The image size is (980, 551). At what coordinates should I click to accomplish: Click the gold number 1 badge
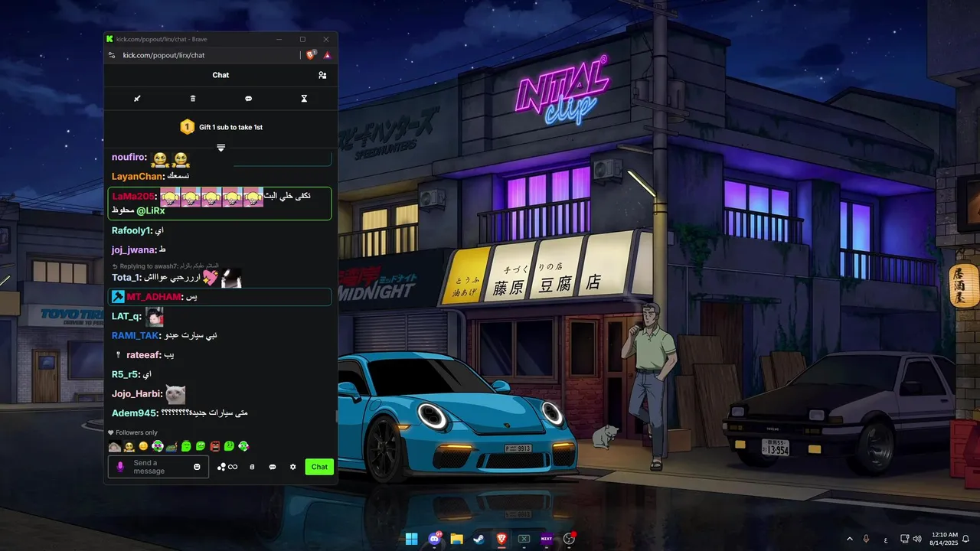click(x=187, y=126)
